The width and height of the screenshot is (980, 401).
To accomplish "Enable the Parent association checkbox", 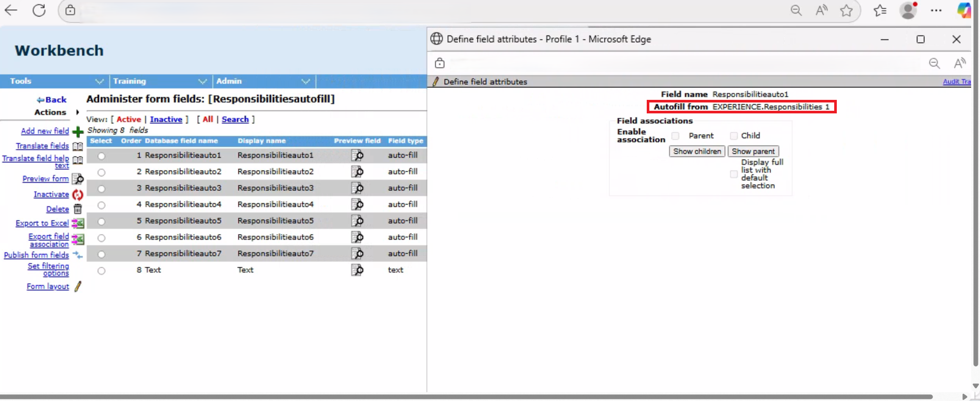I will click(x=675, y=136).
